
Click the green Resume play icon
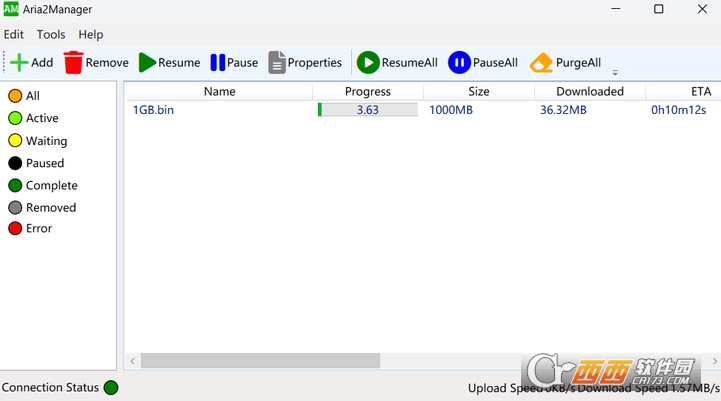pyautogui.click(x=147, y=63)
